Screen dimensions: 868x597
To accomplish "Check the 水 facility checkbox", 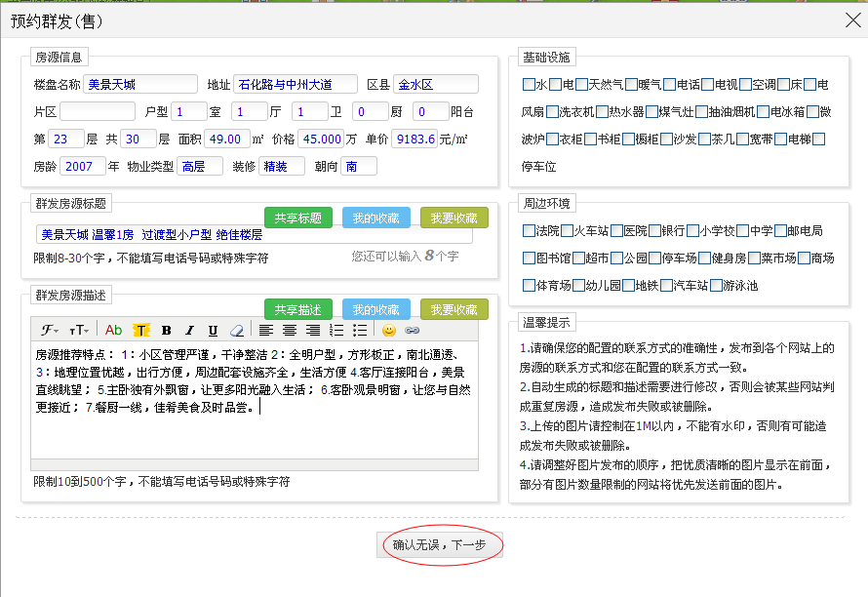I will coord(529,84).
